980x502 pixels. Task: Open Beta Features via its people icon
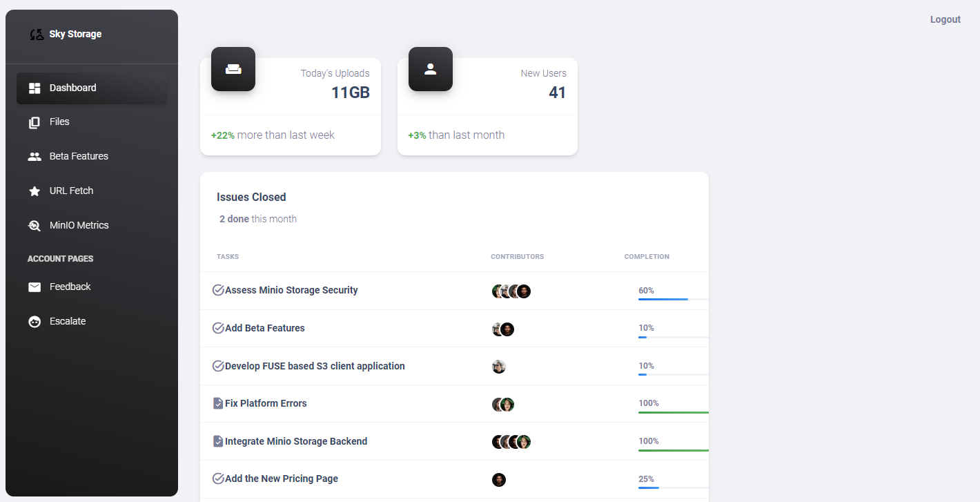35,156
